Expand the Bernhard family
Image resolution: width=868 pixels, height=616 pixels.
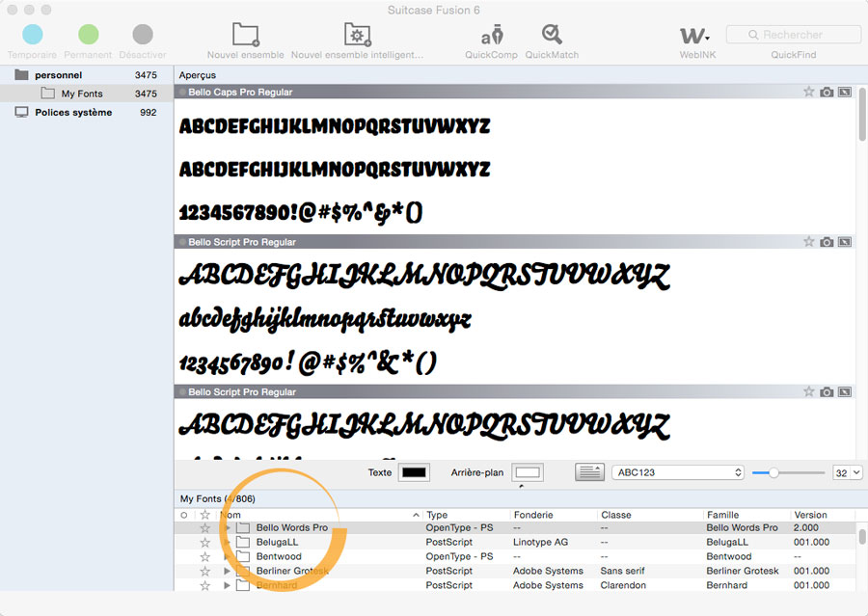[227, 585]
